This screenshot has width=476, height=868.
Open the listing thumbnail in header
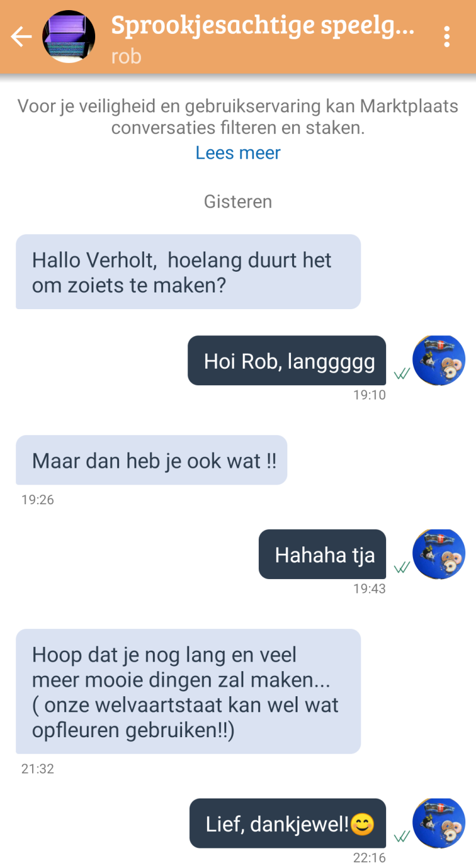click(x=69, y=37)
